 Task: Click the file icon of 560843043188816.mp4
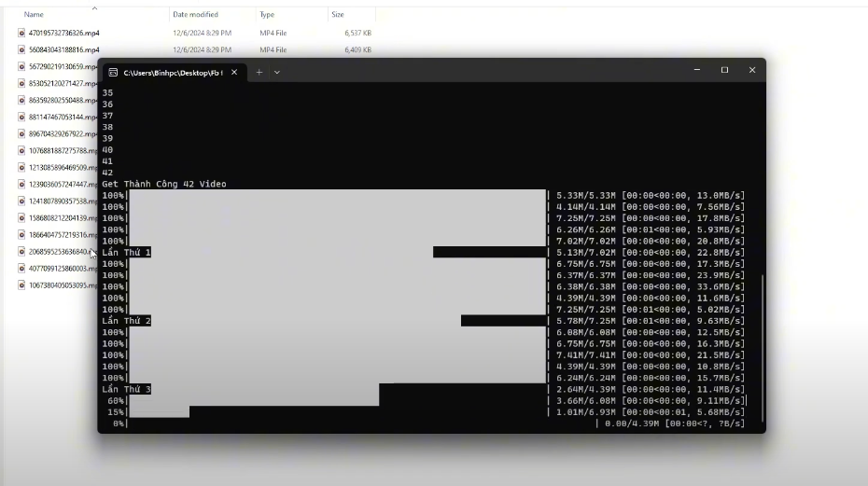coord(21,49)
